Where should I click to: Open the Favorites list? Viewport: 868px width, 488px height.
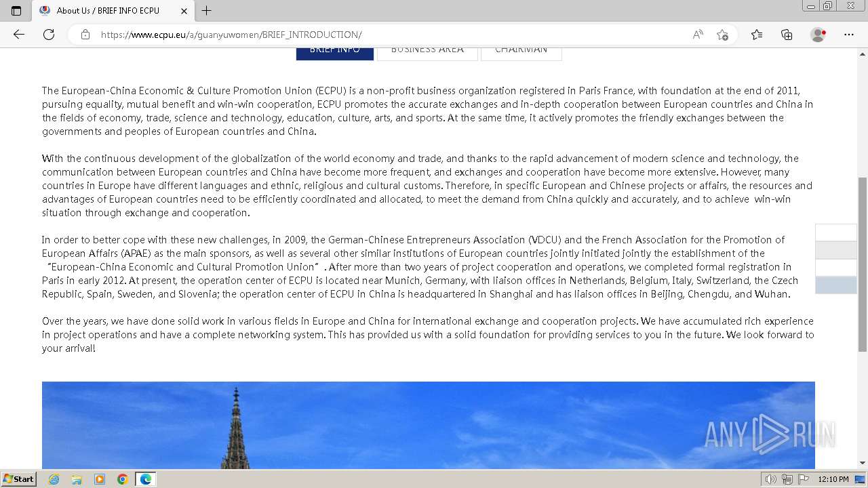click(x=757, y=35)
